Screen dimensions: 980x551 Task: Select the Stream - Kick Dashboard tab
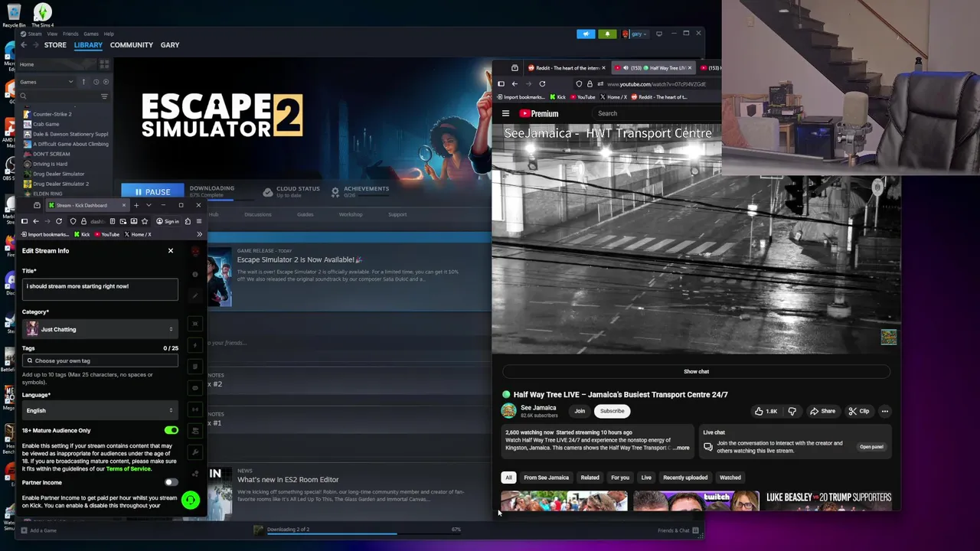tap(86, 205)
